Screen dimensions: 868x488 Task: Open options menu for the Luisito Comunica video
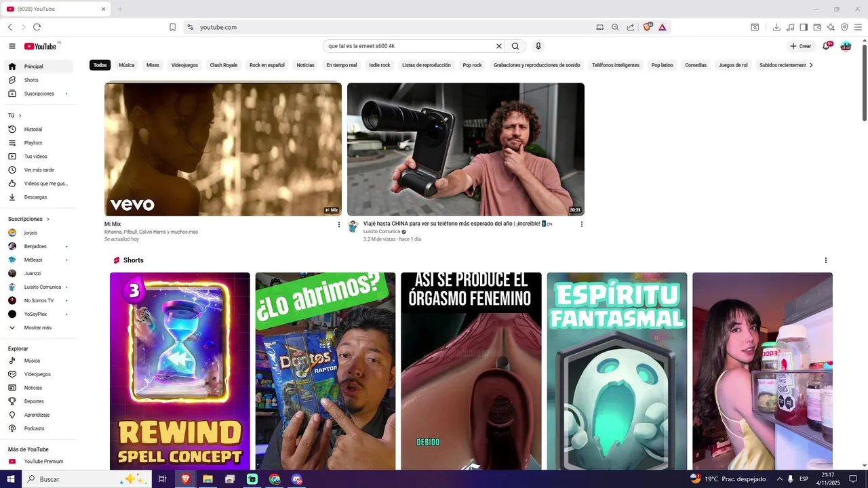(581, 224)
